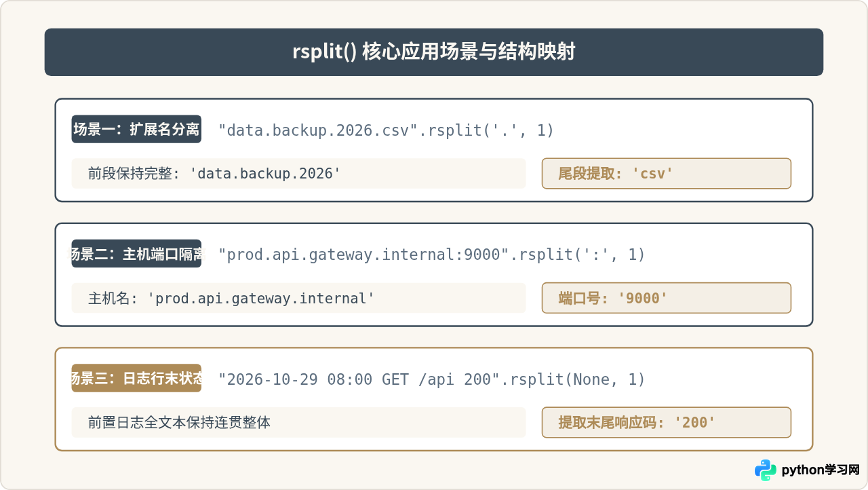Click the code "prod.api.gateway.internal:9000".rsplit(':', 1)

click(432, 255)
